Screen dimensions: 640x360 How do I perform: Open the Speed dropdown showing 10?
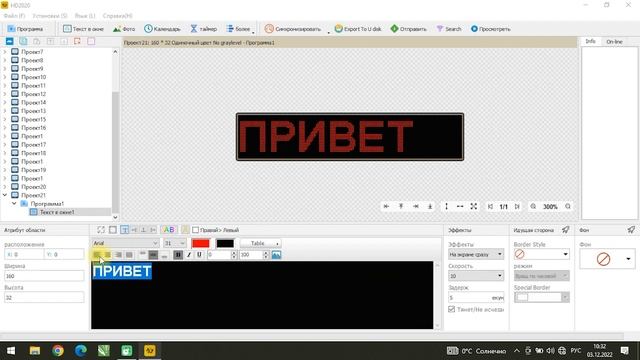click(x=476, y=276)
